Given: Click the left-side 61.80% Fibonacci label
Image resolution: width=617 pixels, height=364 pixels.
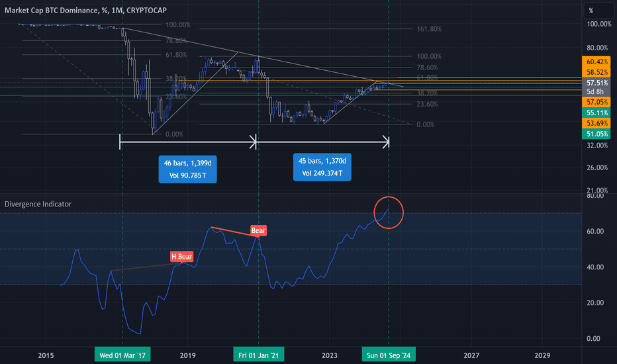Looking at the screenshot, I should click(x=176, y=55).
